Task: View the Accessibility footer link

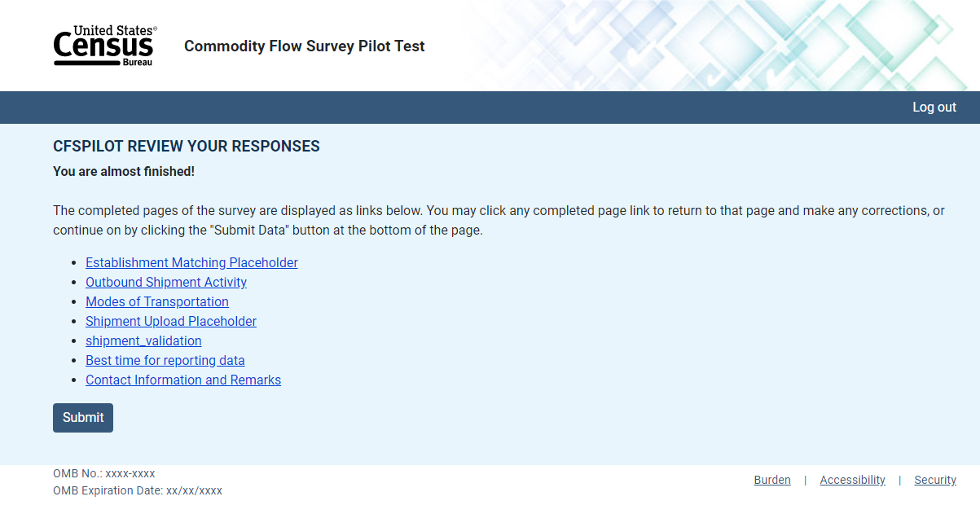Action: point(852,481)
